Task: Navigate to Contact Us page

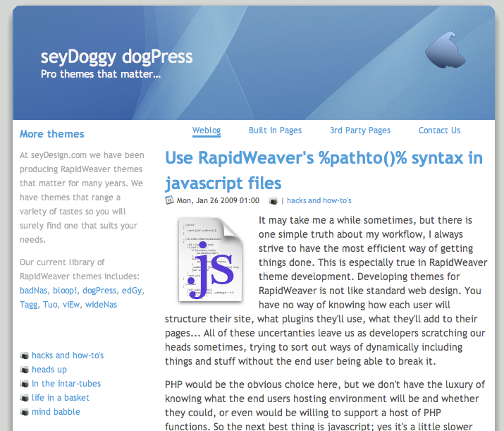Action: click(x=439, y=130)
